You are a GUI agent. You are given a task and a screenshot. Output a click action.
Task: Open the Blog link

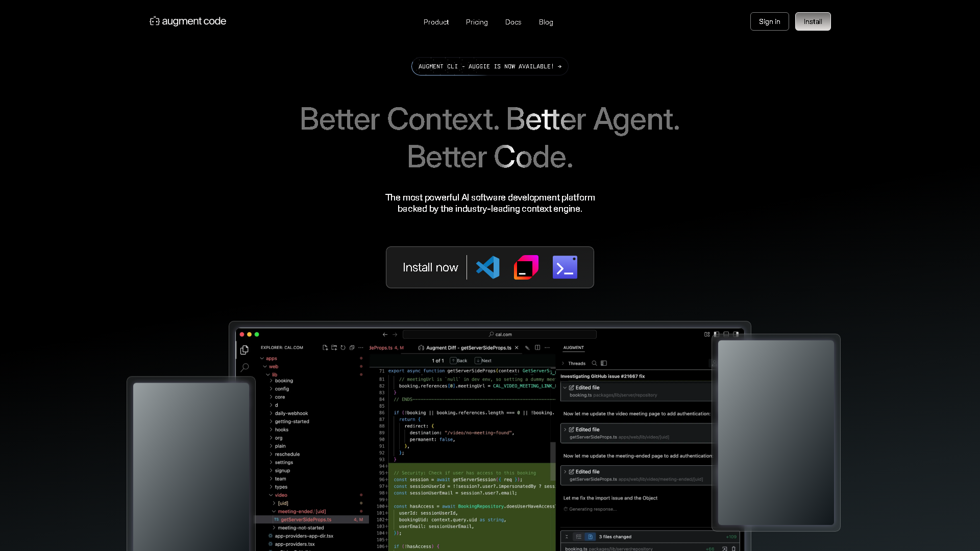pos(546,22)
